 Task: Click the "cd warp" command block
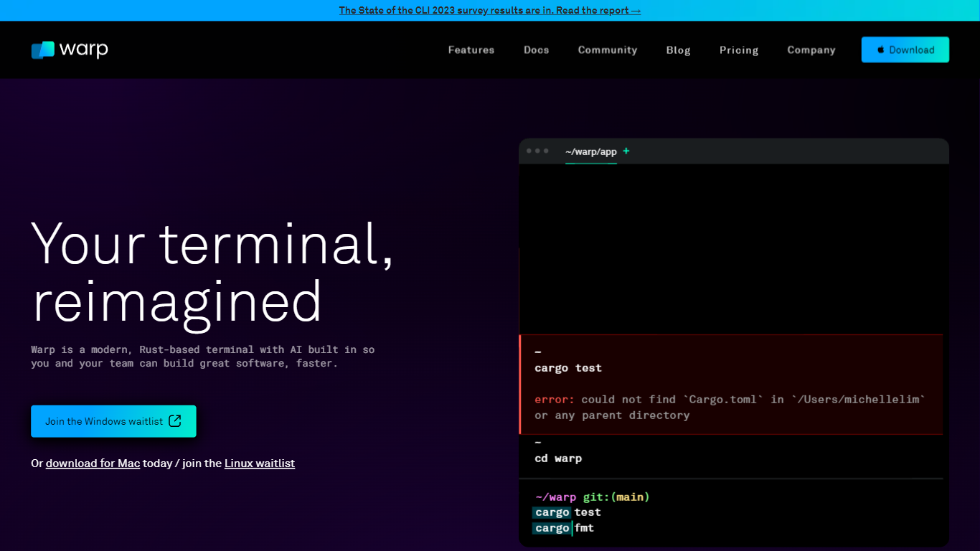point(558,458)
